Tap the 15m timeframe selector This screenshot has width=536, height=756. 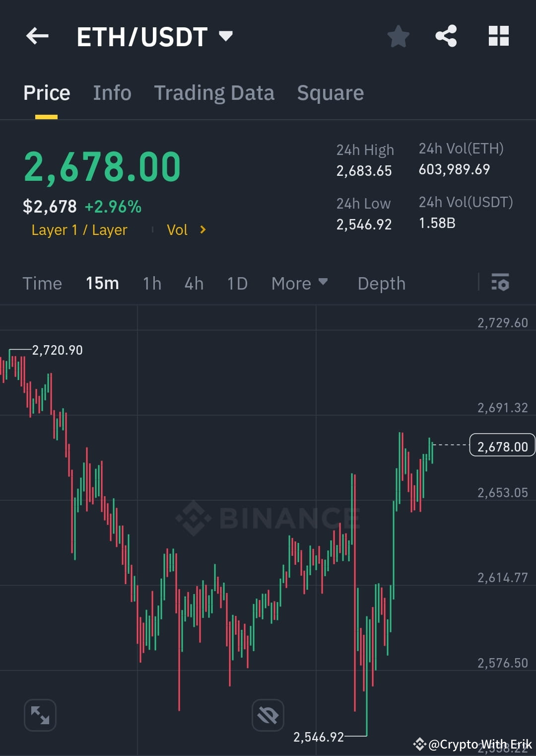[102, 283]
